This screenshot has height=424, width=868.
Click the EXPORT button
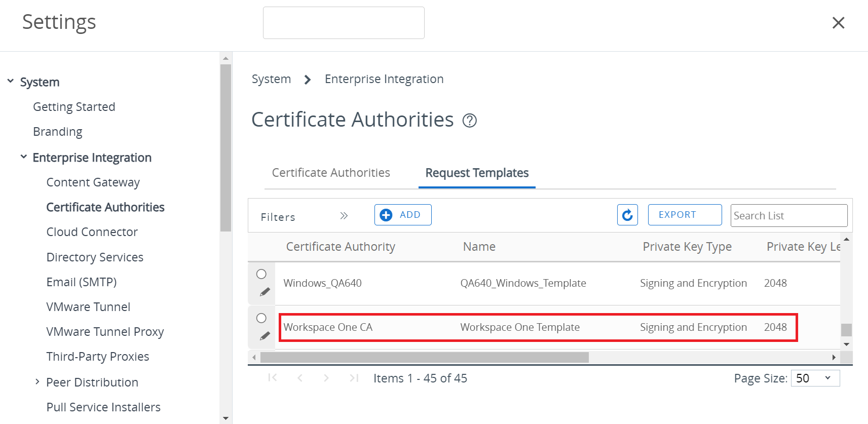click(684, 215)
